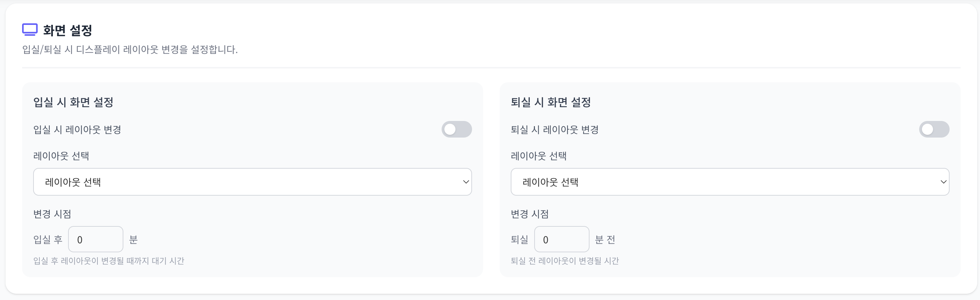The image size is (980, 300).
Task: Select the 0 value in the exit delay box
Action: click(x=562, y=239)
